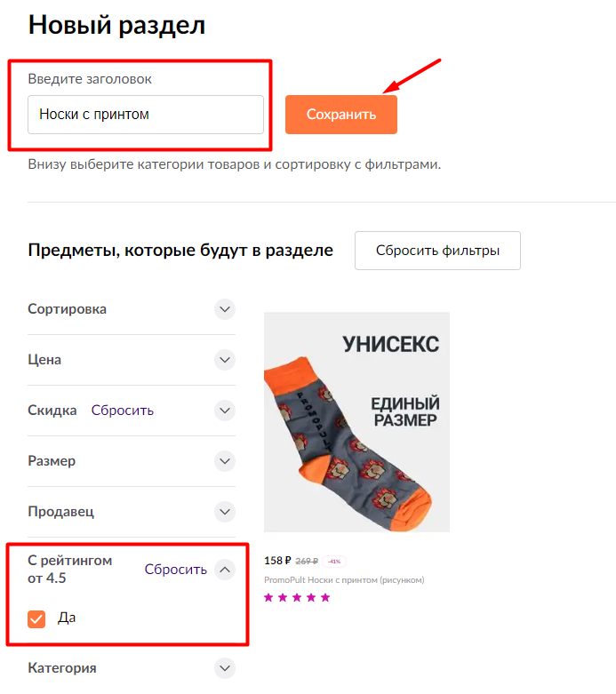Open the Скидка filter chevron
The image size is (616, 694).
(x=225, y=411)
